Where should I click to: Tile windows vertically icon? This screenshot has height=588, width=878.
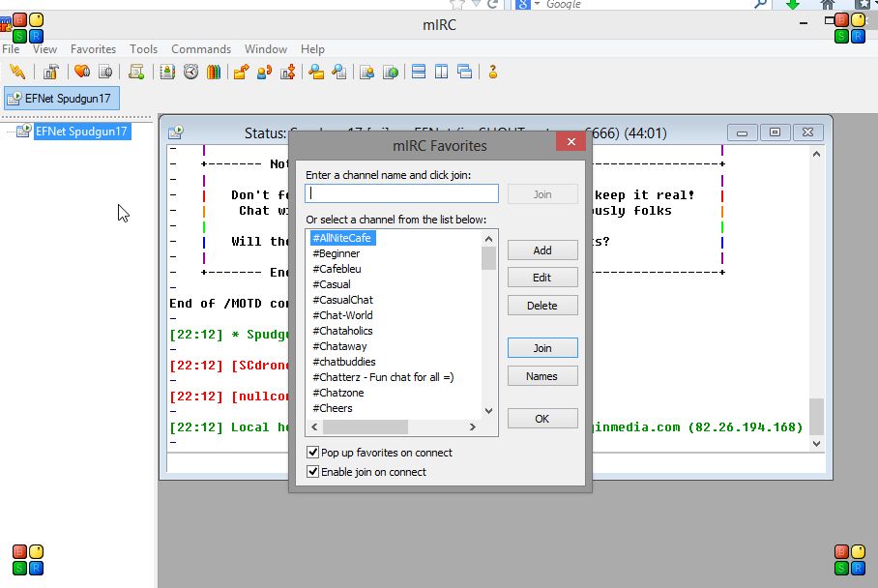tap(441, 72)
